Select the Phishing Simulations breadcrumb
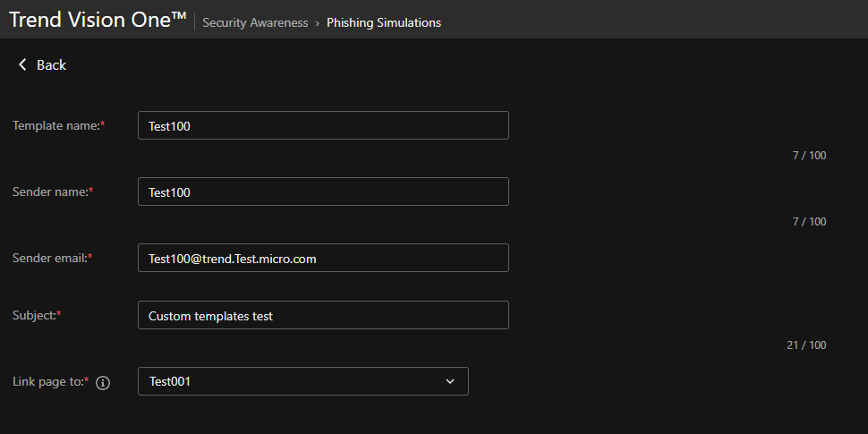This screenshot has width=868, height=434. pos(383,23)
